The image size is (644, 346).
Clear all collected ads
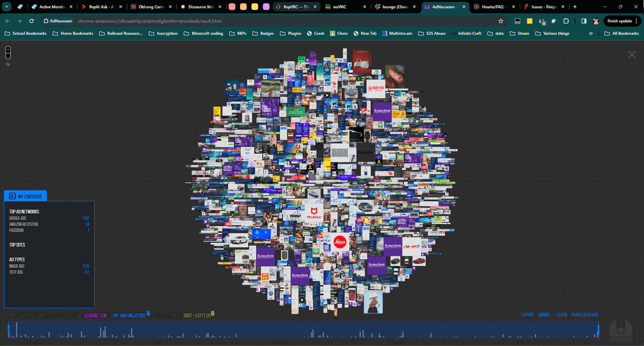(561, 315)
